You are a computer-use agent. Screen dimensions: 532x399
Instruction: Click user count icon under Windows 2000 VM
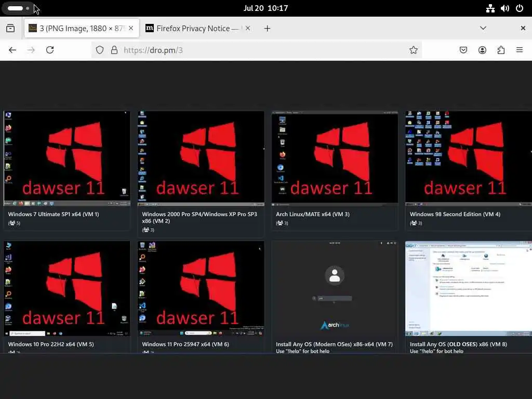(x=146, y=230)
